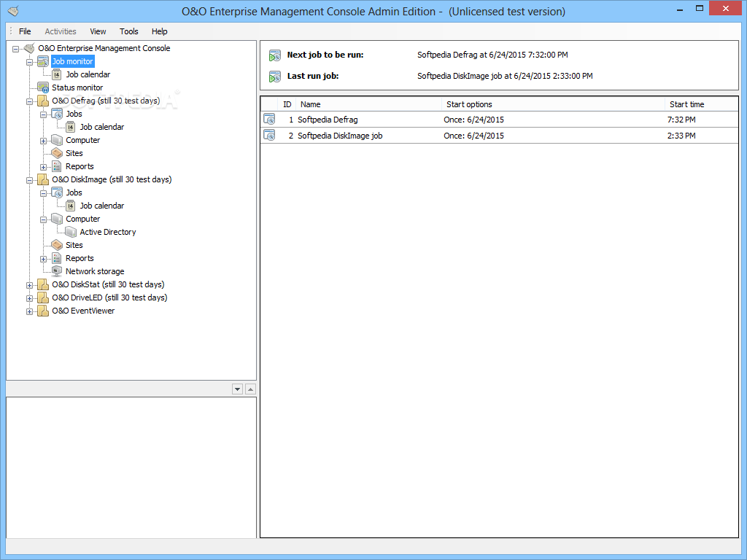747x560 pixels.
Task: Click the Job monitor tree icon
Action: pos(43,61)
